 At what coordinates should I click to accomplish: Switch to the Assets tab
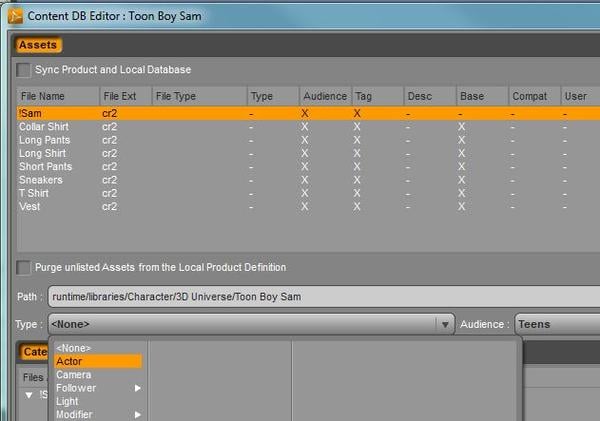tap(38, 45)
